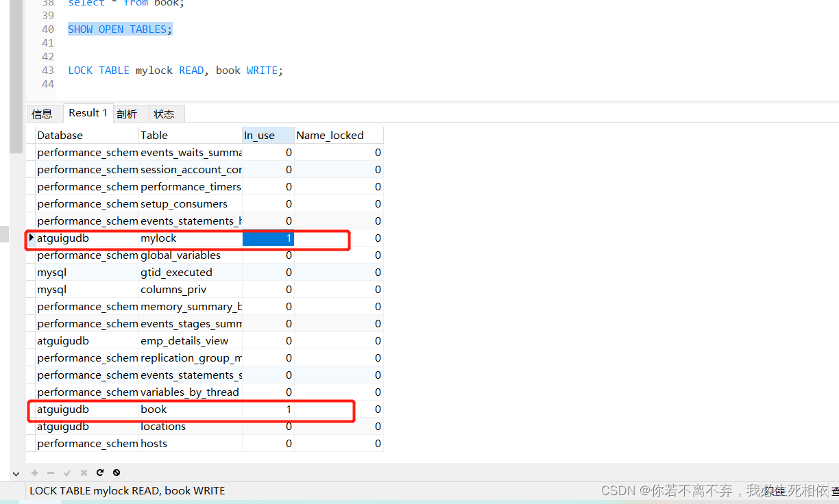Viewport: 839px width, 504px height.
Task: Click the Table column header
Action: point(191,135)
